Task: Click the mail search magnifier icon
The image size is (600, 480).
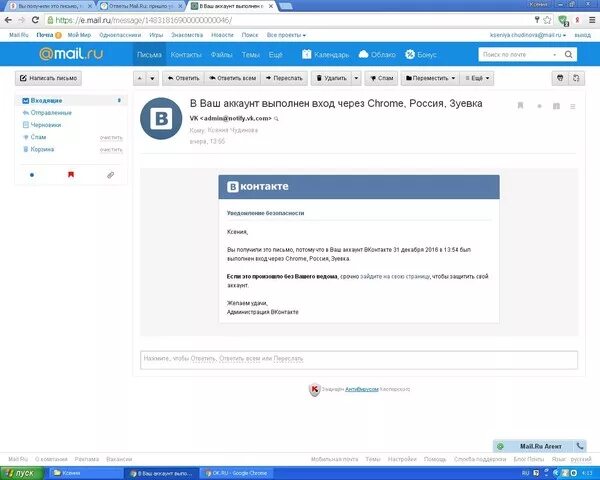Action: [x=569, y=54]
